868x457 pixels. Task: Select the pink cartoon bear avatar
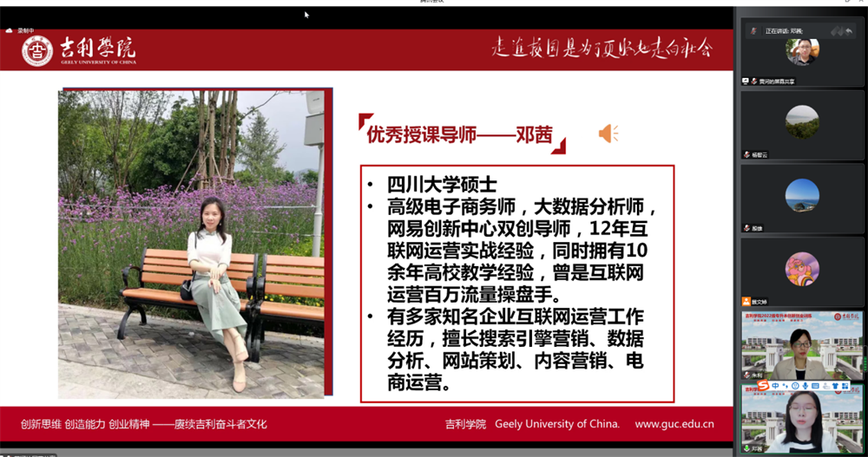pos(802,269)
